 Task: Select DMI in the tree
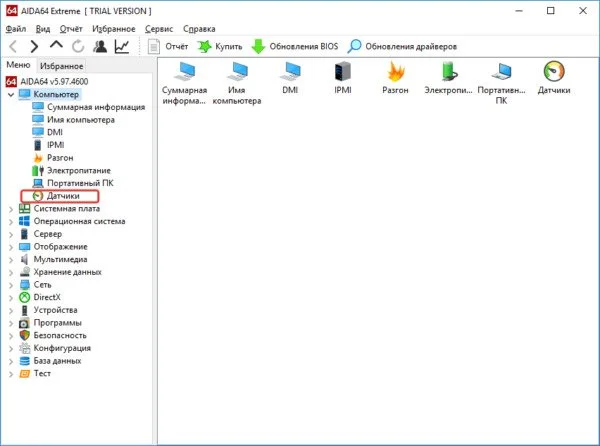[55, 132]
